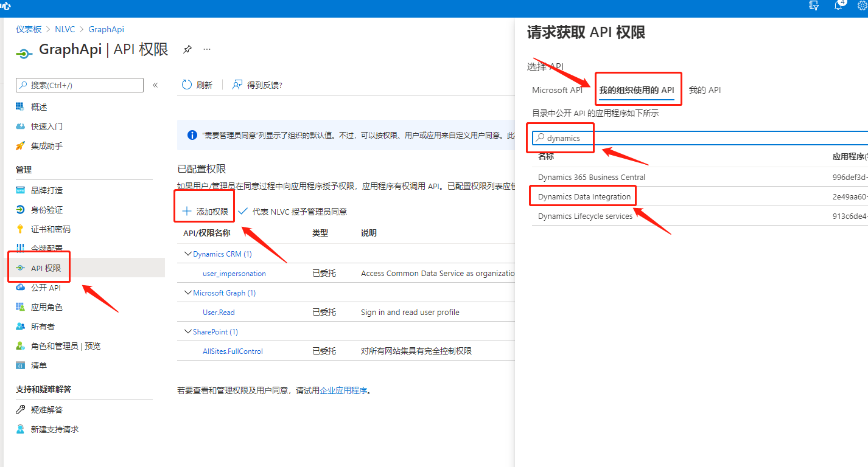Image resolution: width=868 pixels, height=467 pixels.
Task: Select Dynamics Data Integration row
Action: [700, 196]
